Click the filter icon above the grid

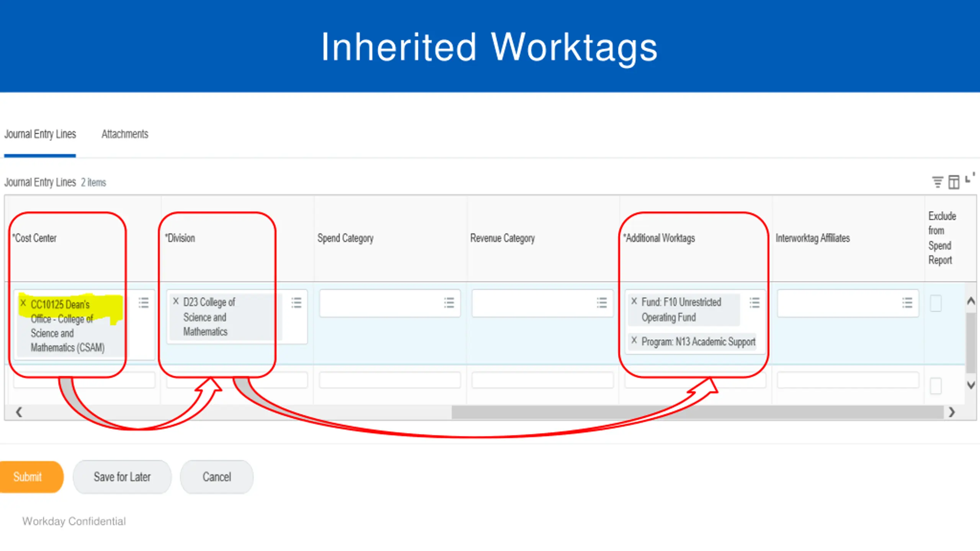point(937,182)
